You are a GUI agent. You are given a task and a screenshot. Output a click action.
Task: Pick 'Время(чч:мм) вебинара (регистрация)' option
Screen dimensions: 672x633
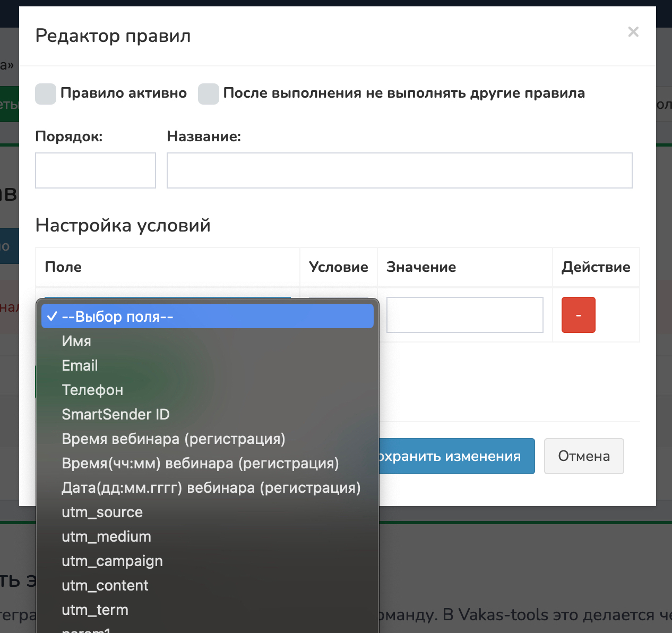coord(200,463)
